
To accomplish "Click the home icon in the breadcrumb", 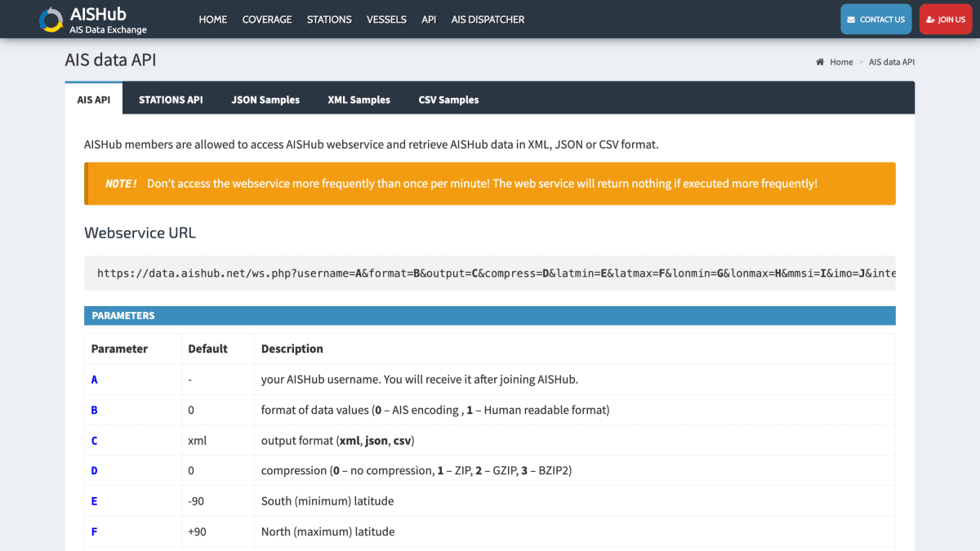I will pyautogui.click(x=820, y=62).
